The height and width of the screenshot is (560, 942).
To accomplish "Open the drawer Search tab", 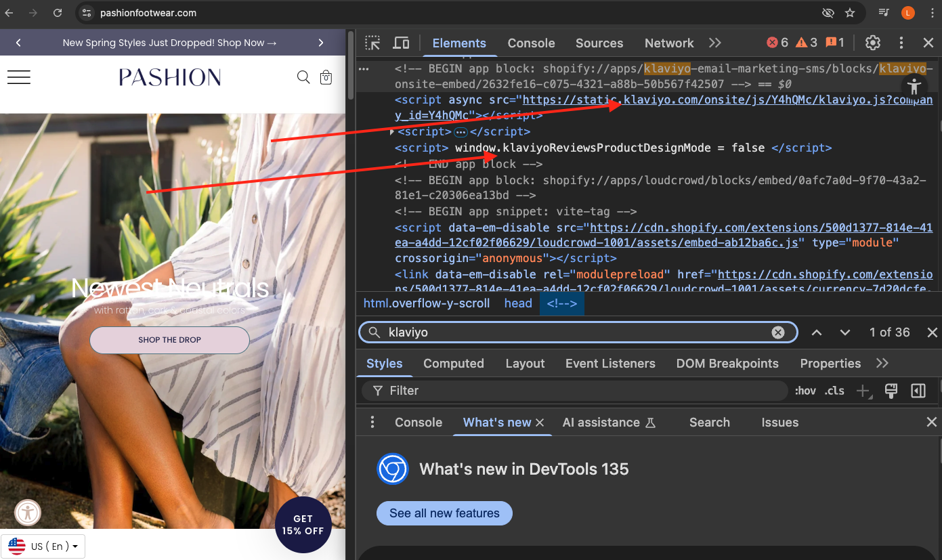I will (710, 423).
